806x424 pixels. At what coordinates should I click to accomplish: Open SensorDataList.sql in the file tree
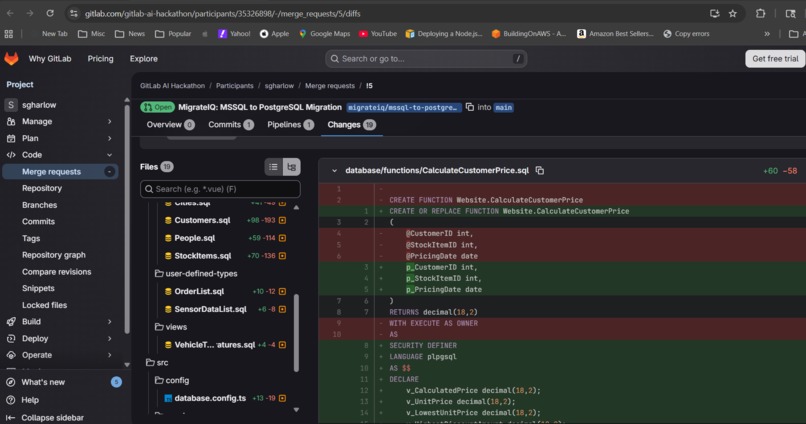click(x=210, y=309)
